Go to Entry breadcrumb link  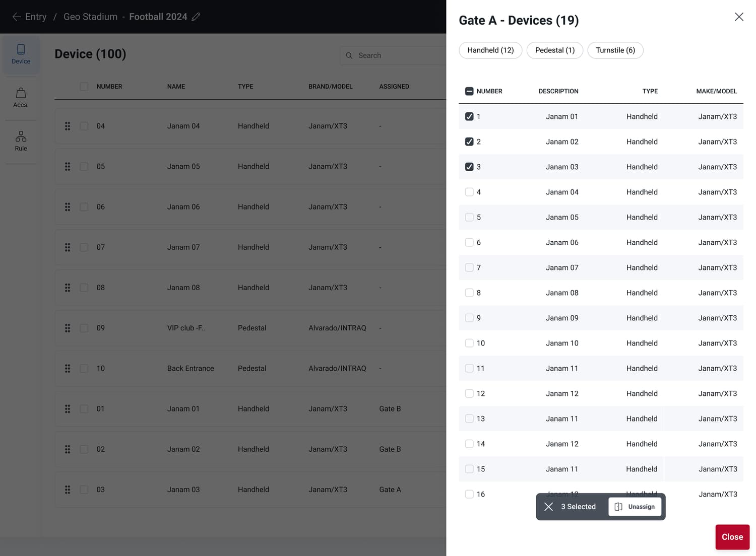click(x=36, y=17)
